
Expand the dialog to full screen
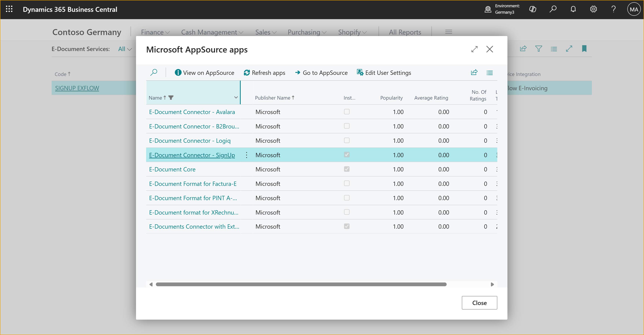pos(474,49)
